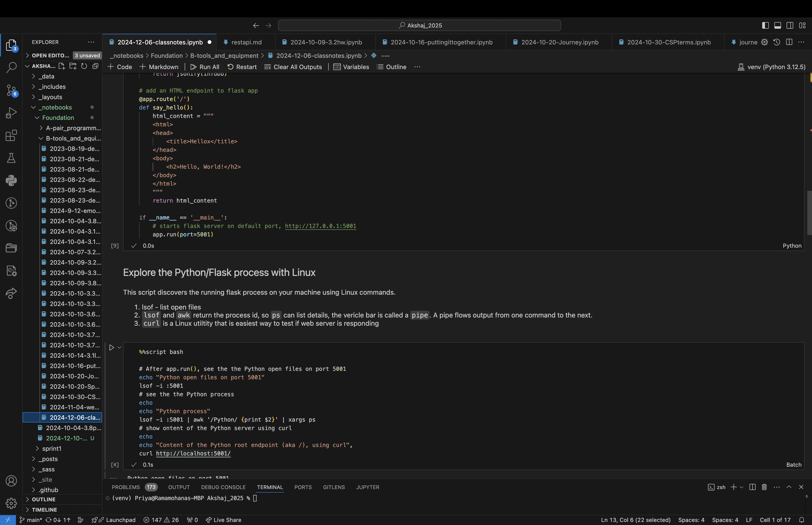Customize layout icon in title bar

(x=802, y=25)
